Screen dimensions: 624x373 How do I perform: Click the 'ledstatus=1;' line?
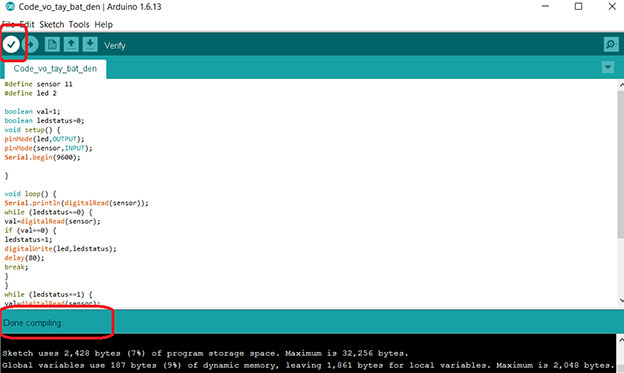point(29,240)
